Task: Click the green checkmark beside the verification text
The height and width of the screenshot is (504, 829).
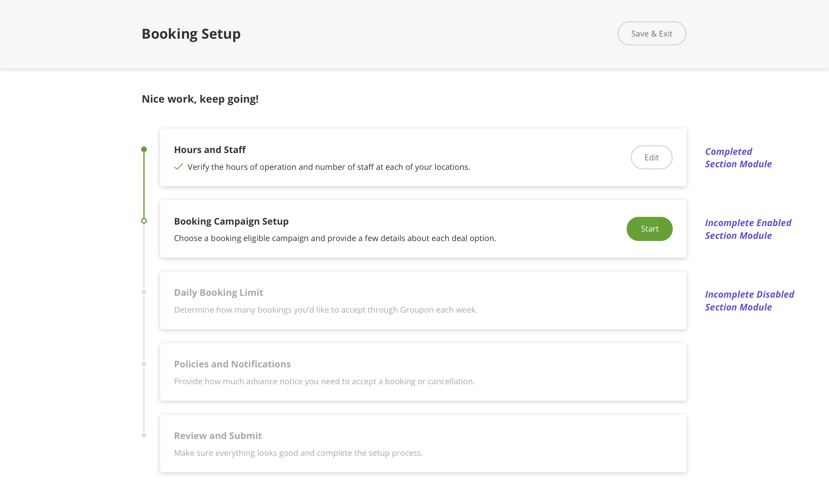Action: (x=178, y=167)
